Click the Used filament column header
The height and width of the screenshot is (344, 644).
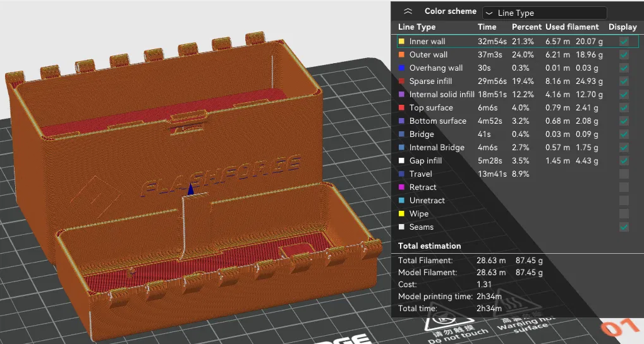(x=572, y=27)
